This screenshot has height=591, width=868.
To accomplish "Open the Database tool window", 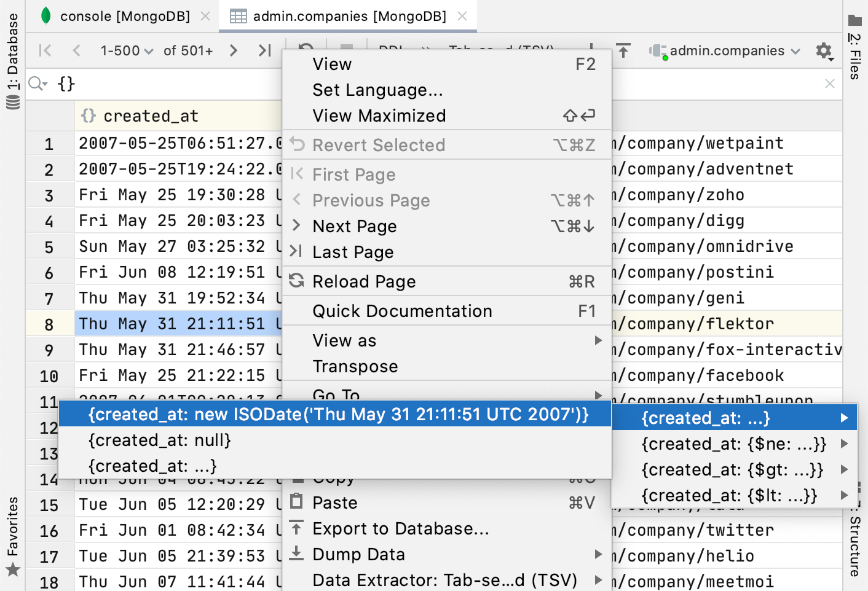I will pos(12,61).
